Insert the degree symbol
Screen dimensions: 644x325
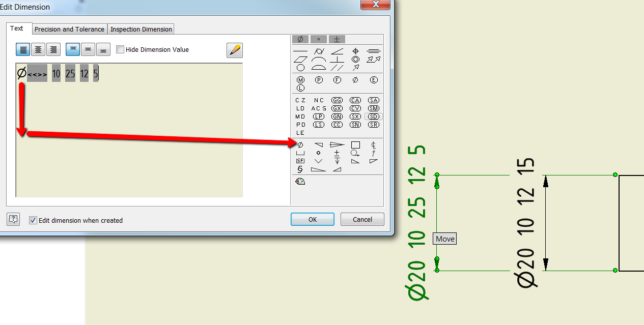pyautogui.click(x=318, y=39)
